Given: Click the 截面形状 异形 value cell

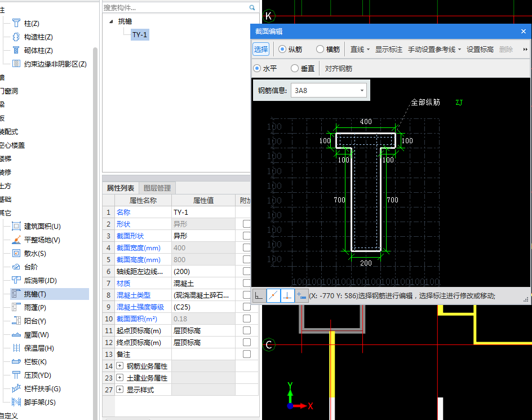Looking at the screenshot, I should click(203, 236).
